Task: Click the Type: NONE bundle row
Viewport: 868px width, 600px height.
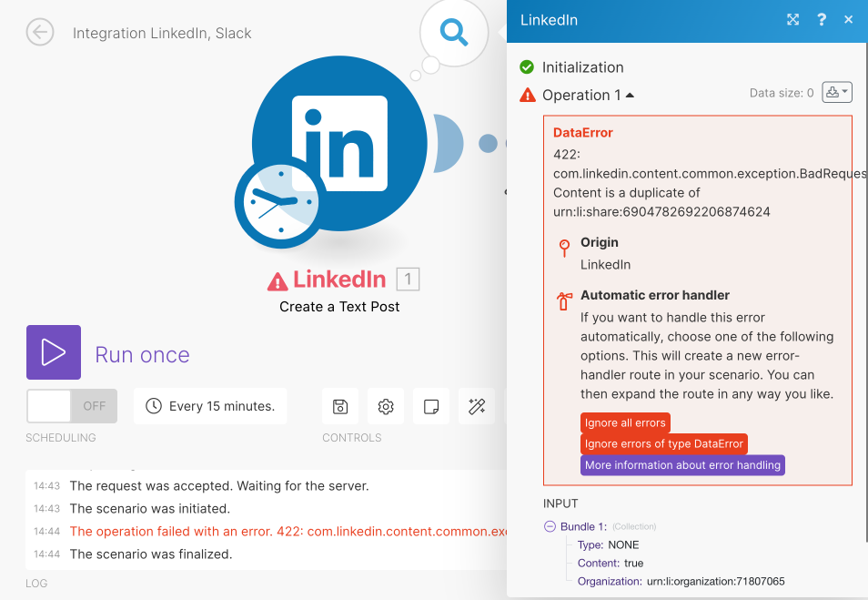Action: click(x=608, y=544)
